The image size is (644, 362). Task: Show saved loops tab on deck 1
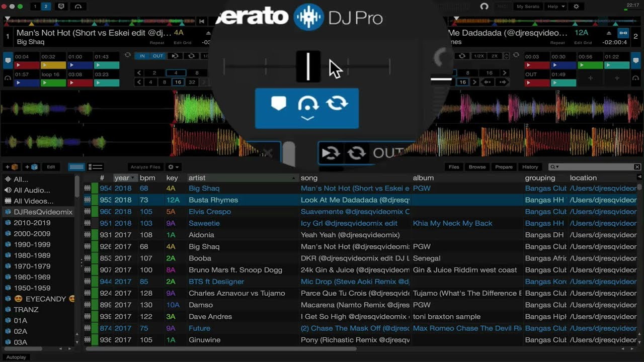[x=8, y=78]
